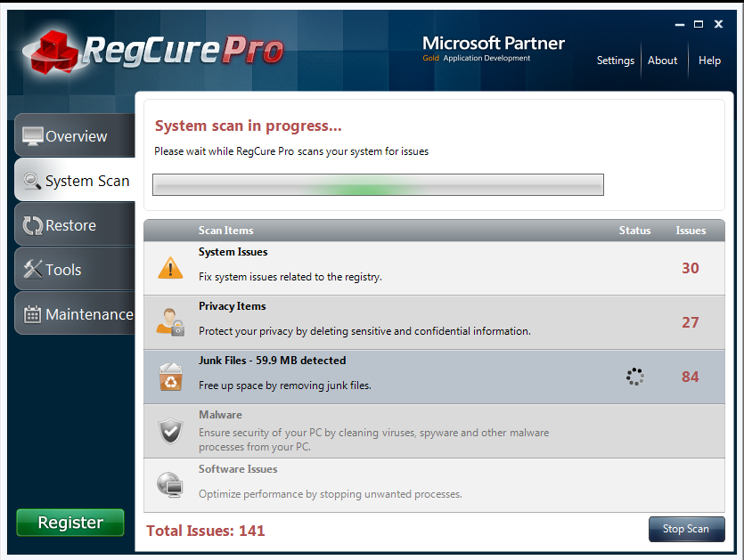Viewport: 744px width, 560px height.
Task: Switch to the Restore tab
Action: point(75,224)
